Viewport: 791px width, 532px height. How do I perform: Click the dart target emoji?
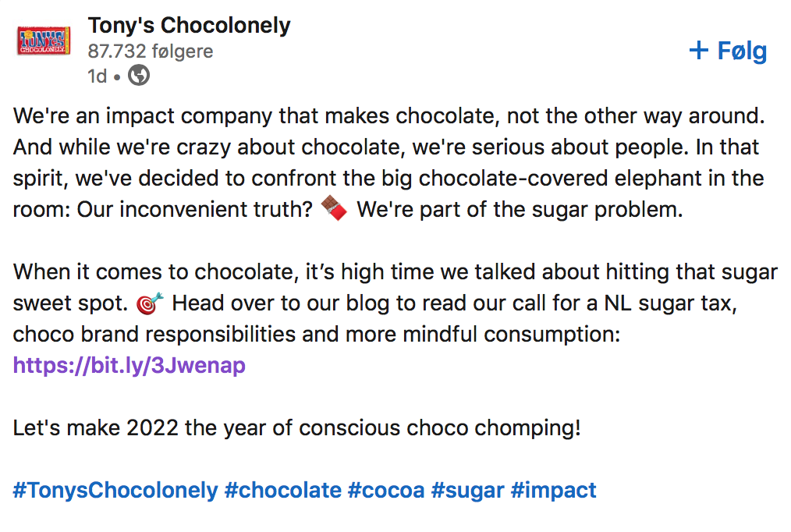[x=150, y=303]
